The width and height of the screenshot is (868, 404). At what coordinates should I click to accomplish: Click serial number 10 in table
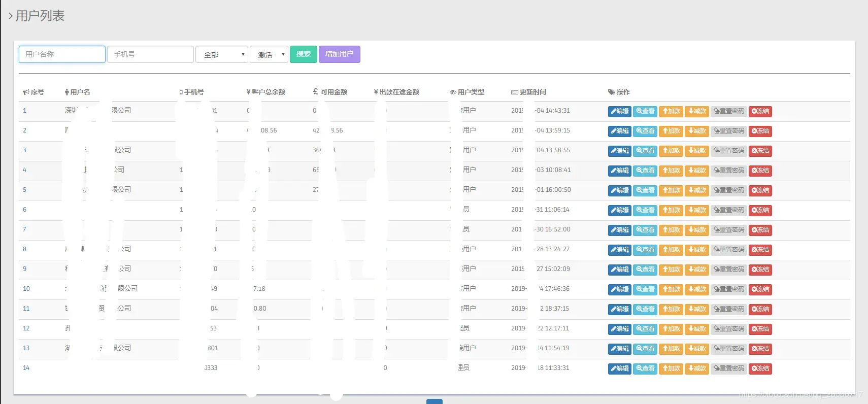click(x=26, y=289)
